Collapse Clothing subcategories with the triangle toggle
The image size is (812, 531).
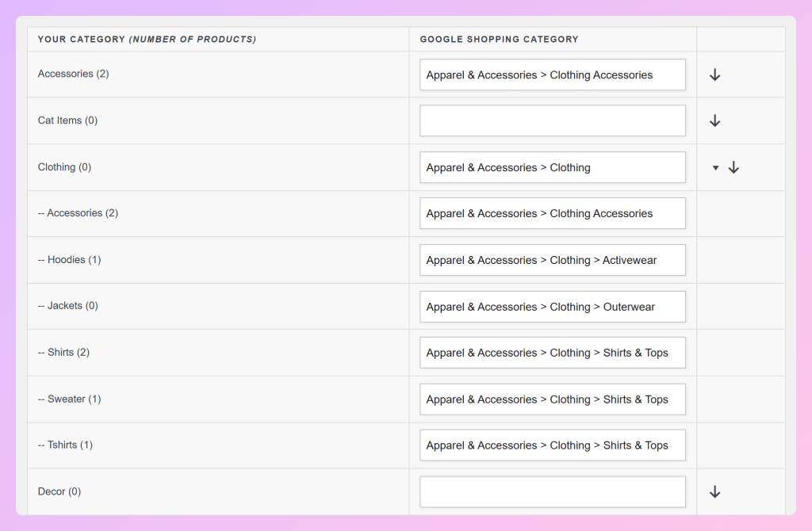coord(715,168)
